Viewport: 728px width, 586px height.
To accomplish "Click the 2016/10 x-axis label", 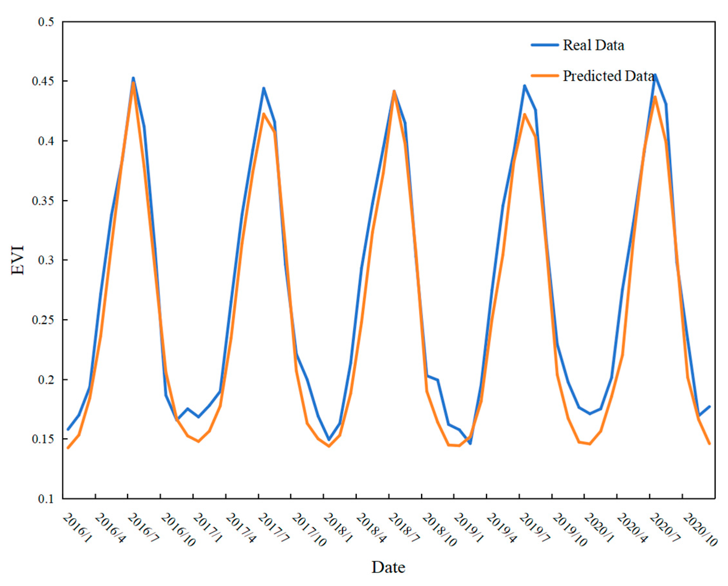I will (178, 530).
